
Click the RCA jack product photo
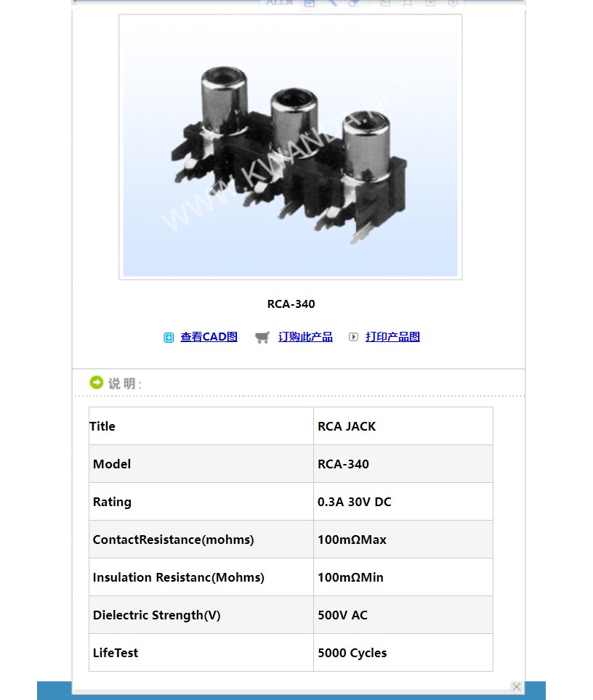click(x=291, y=147)
